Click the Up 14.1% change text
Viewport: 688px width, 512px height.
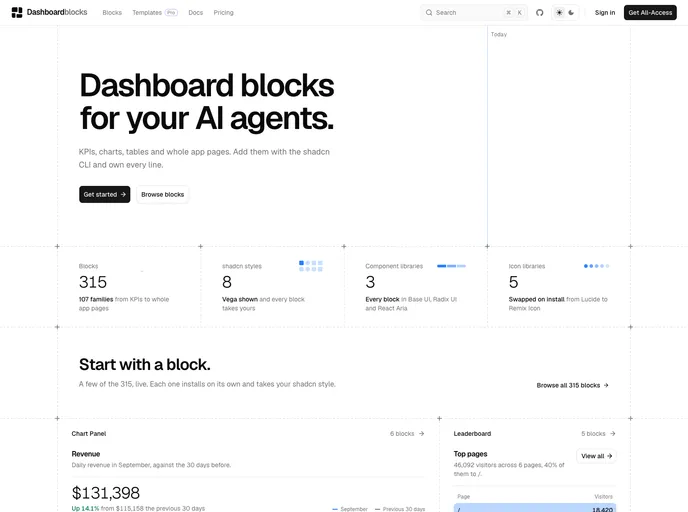coord(86,508)
